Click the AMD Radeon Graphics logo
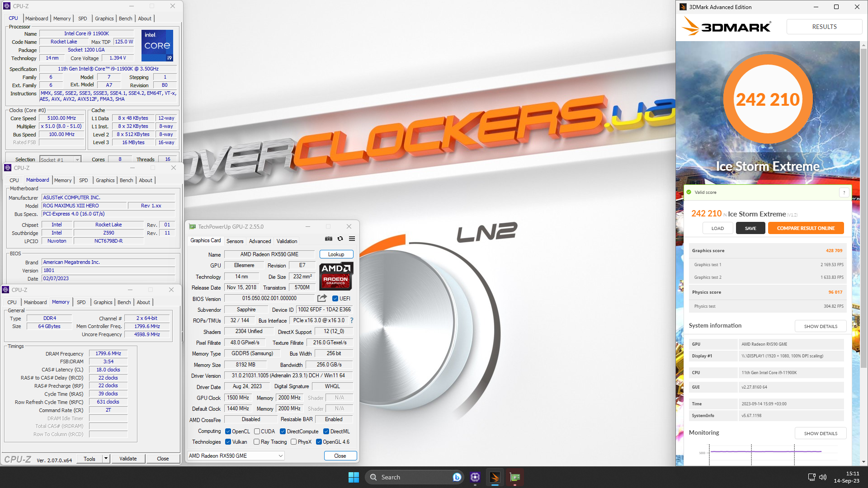Screen dimensions: 868x488 click(x=336, y=276)
